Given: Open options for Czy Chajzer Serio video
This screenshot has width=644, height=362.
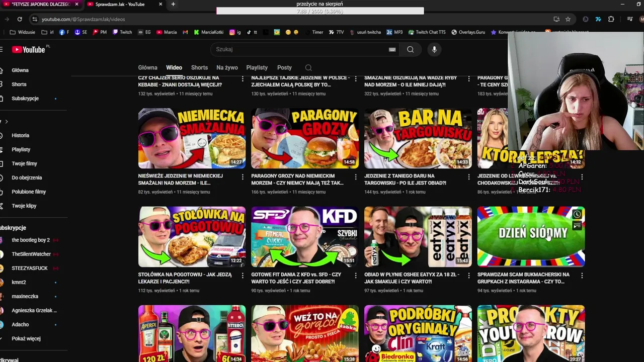Looking at the screenshot, I should pyautogui.click(x=243, y=79).
